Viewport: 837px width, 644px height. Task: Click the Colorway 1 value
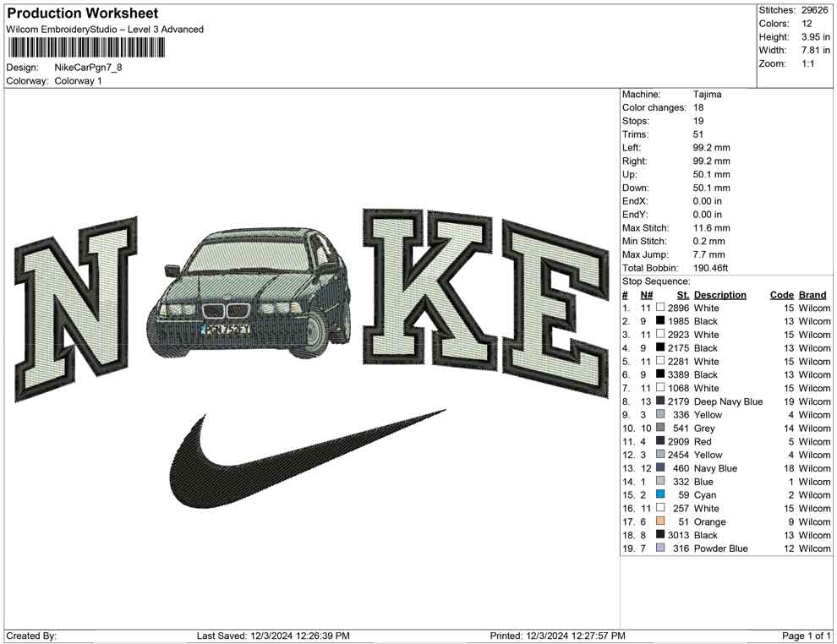point(78,81)
